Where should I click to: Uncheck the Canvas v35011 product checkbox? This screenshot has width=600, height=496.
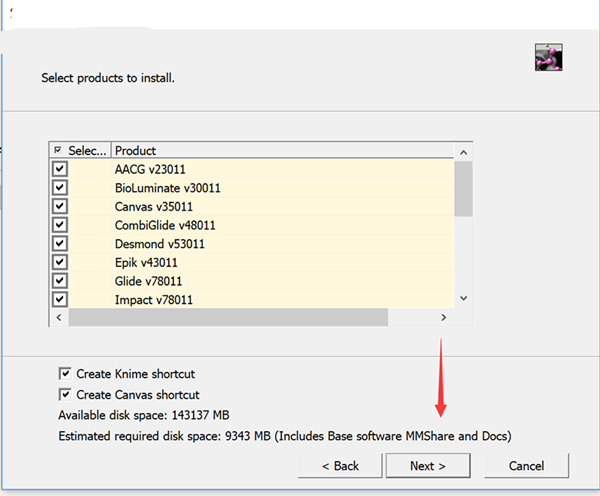pos(60,206)
